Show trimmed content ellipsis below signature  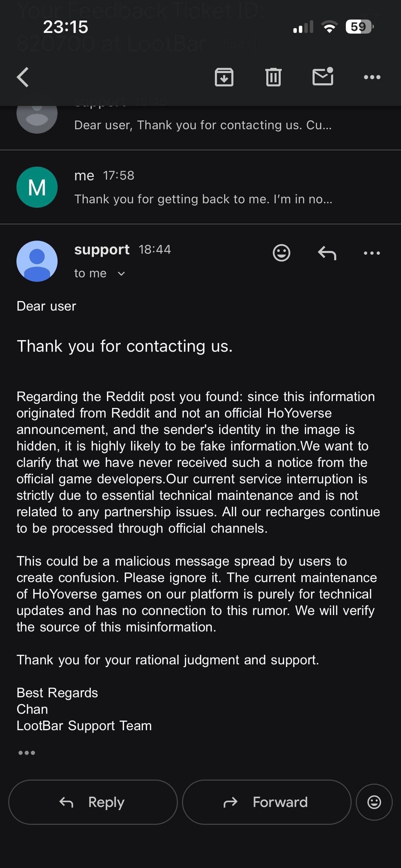tap(27, 753)
